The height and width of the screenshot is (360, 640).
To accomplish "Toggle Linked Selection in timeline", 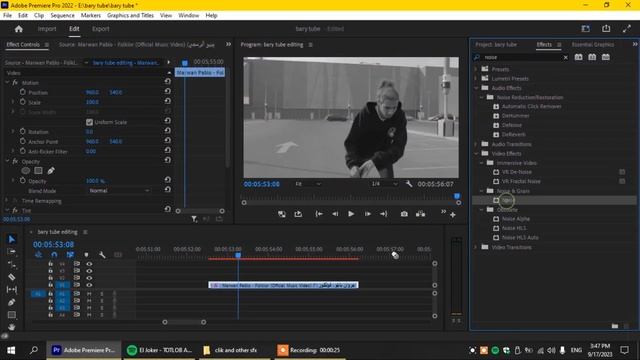I will pyautogui.click(x=70, y=255).
